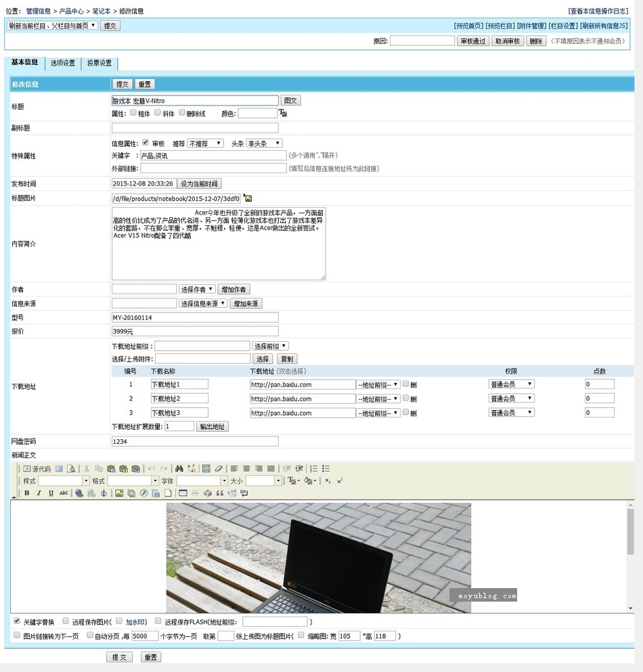Insert a blockquote in the editor
This screenshot has height=672, width=643.
(219, 493)
